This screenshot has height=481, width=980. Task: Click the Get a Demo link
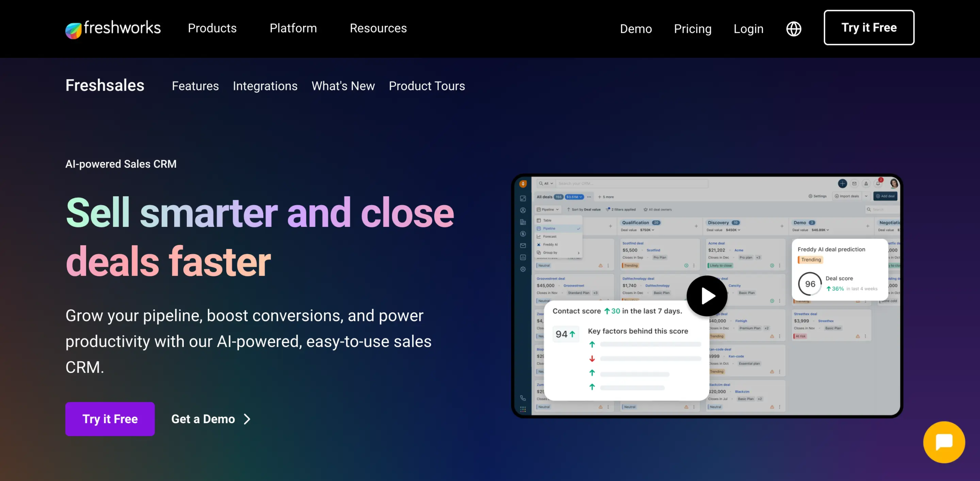point(211,419)
